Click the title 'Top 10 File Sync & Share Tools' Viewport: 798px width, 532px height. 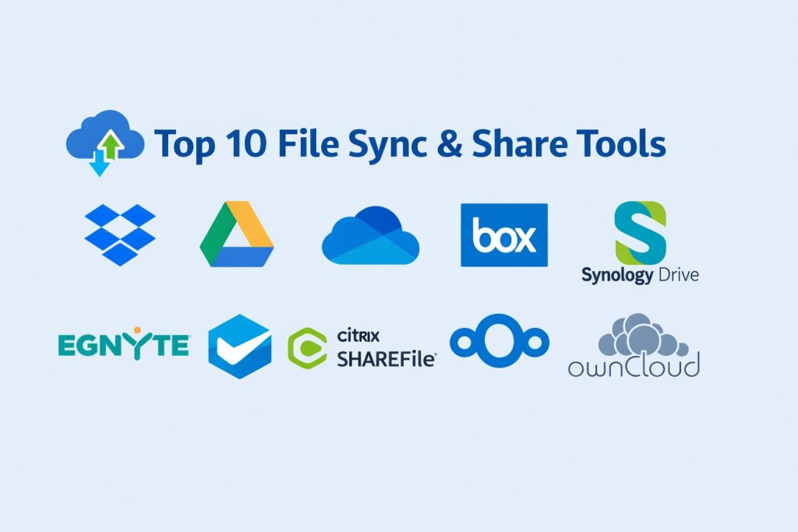pyautogui.click(x=410, y=143)
